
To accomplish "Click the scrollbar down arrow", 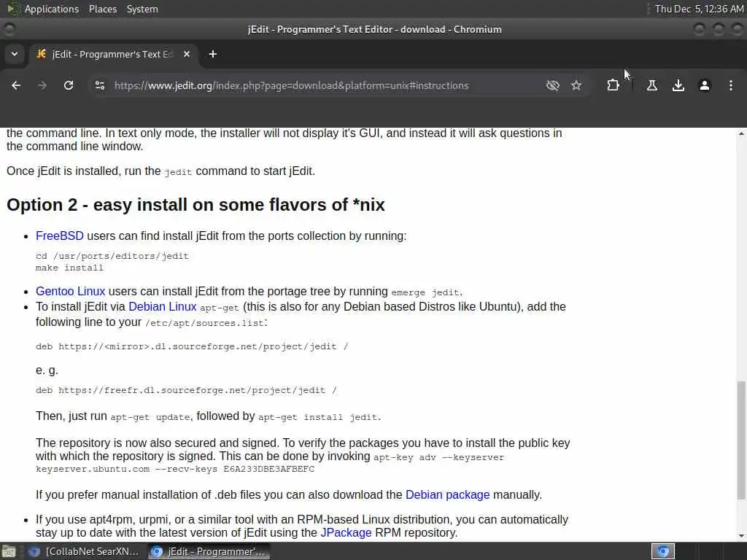I will (x=741, y=536).
